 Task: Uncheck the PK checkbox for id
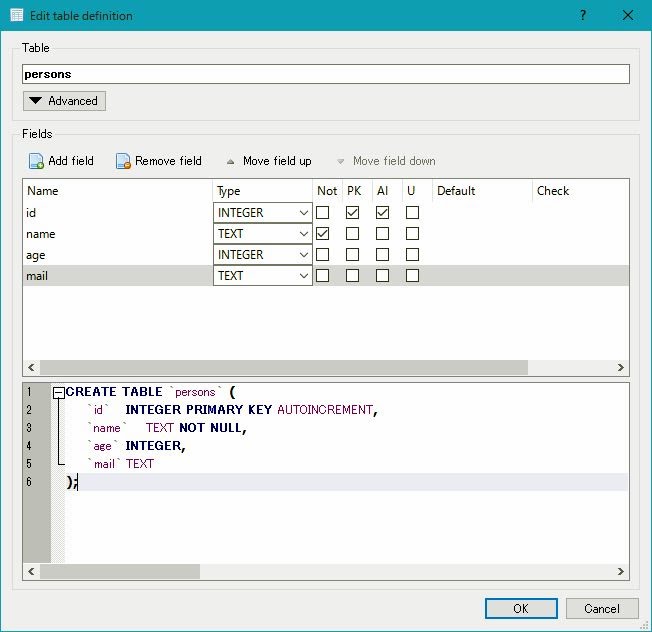tap(352, 213)
